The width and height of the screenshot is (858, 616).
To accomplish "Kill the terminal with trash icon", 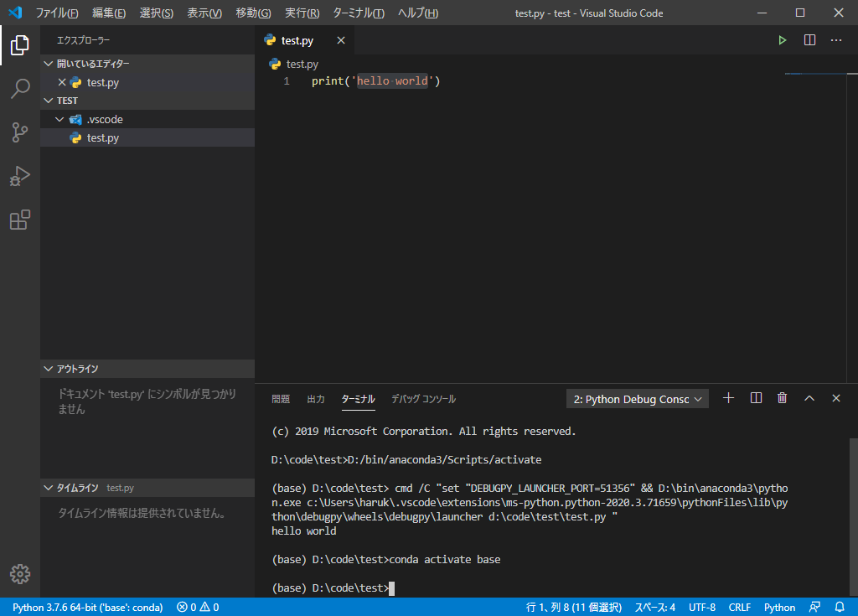I will click(x=783, y=398).
